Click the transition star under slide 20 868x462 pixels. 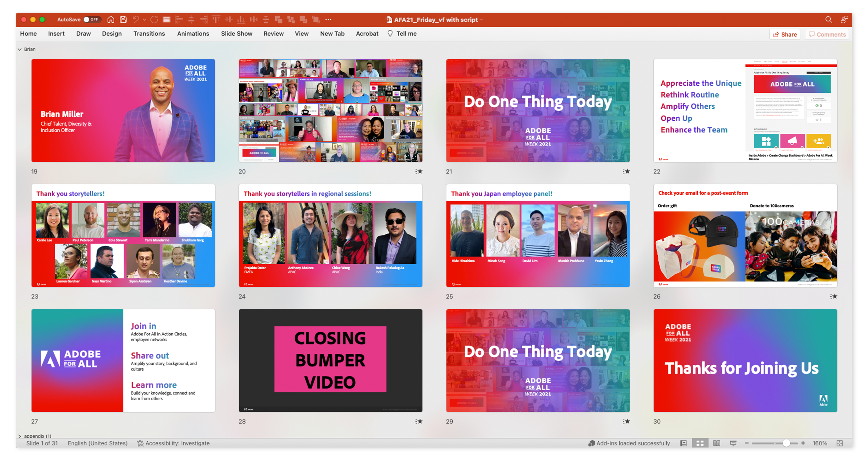coord(419,171)
